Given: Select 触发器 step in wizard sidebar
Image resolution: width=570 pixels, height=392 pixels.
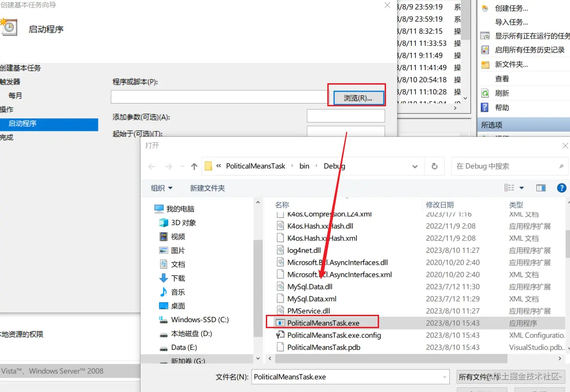Looking at the screenshot, I should 10,82.
